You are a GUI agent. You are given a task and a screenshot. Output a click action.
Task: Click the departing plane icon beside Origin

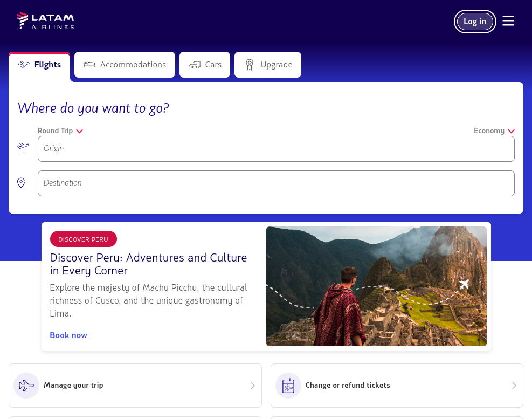23,148
